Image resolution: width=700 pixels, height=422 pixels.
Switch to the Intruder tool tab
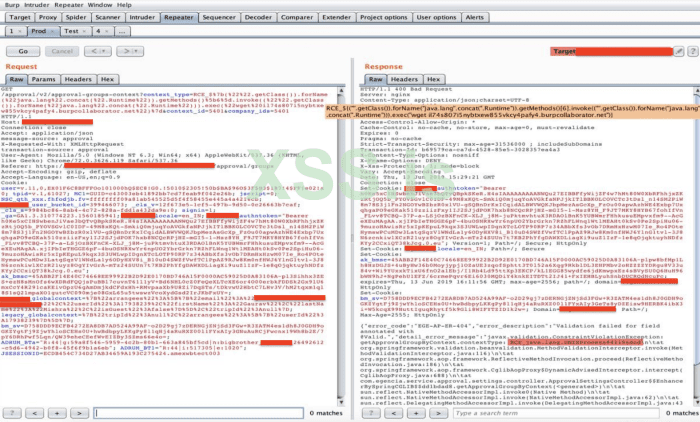point(142,17)
